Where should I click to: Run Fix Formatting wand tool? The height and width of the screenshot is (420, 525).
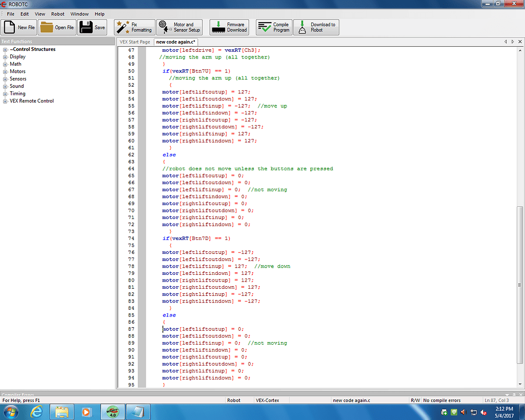click(x=134, y=27)
